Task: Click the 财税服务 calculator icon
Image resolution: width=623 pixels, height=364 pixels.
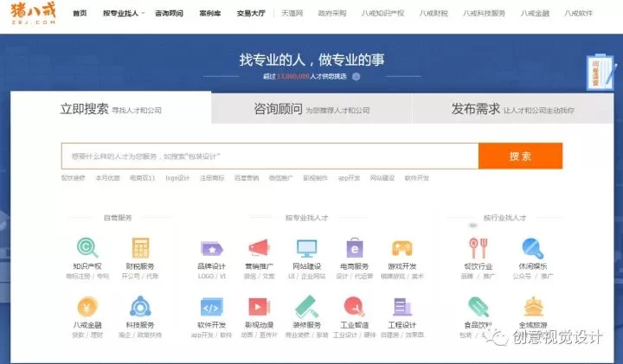Action: tap(140, 247)
